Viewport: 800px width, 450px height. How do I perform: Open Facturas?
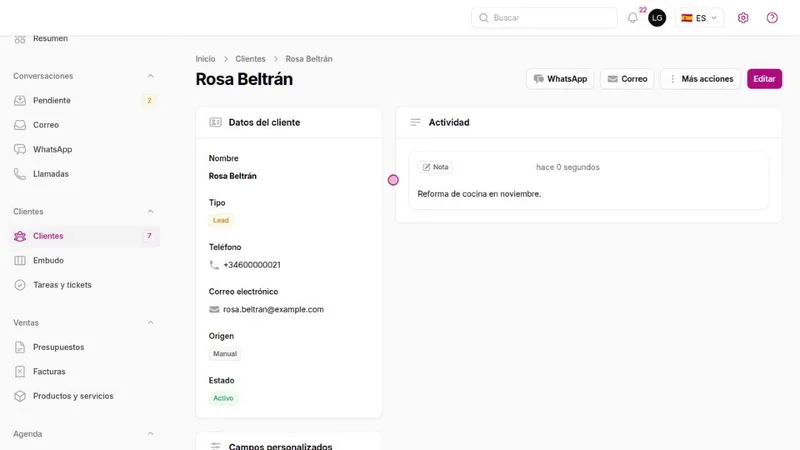coord(84,372)
